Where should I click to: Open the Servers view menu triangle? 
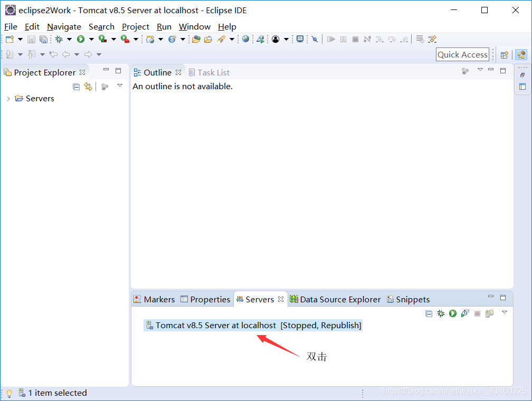pyautogui.click(x=505, y=312)
